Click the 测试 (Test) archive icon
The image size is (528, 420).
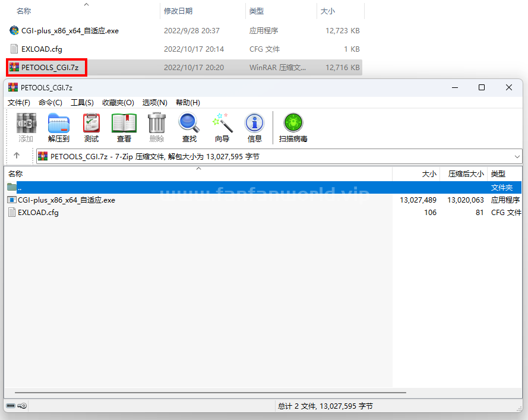(91, 128)
